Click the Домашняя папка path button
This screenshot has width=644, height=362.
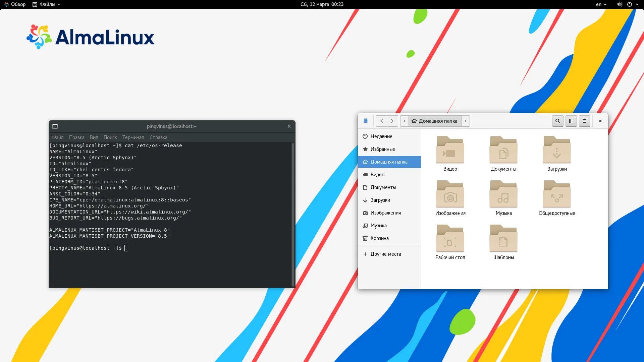tap(435, 121)
